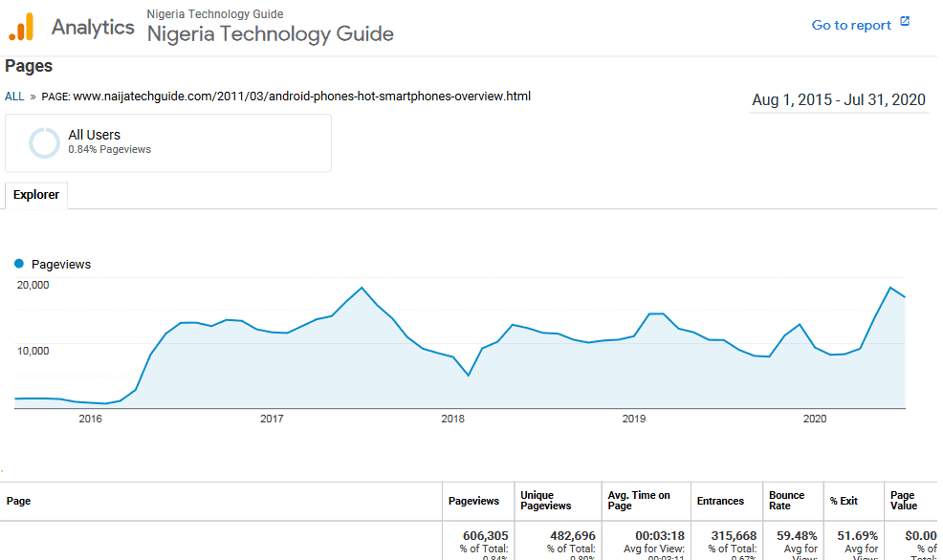
Task: Click the 00:03:18 average time value
Action: pyautogui.click(x=660, y=535)
